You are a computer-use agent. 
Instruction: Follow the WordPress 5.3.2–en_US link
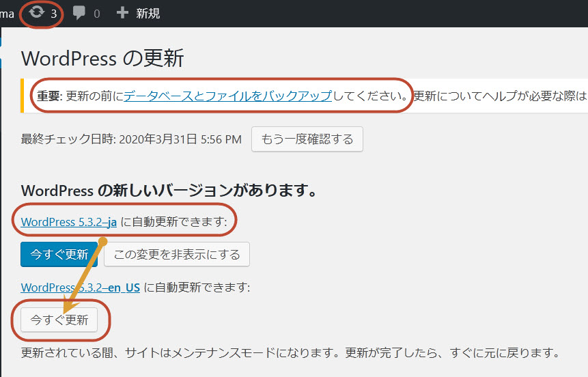point(81,288)
